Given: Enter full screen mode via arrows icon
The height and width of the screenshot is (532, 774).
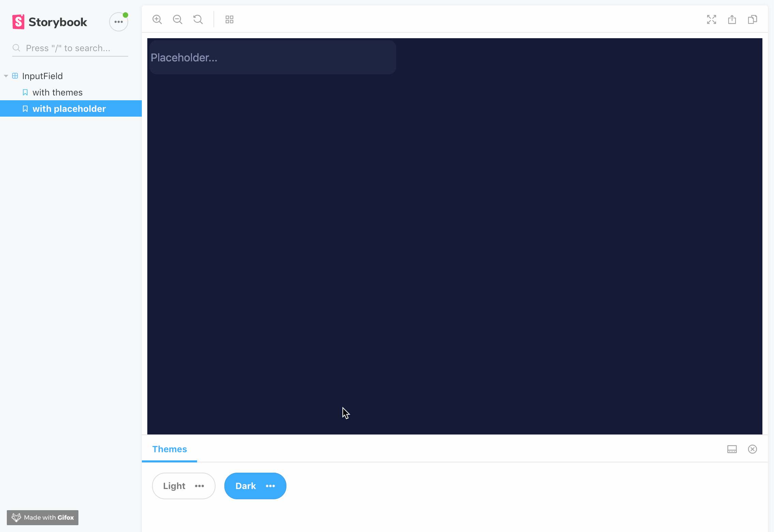Looking at the screenshot, I should (x=711, y=19).
